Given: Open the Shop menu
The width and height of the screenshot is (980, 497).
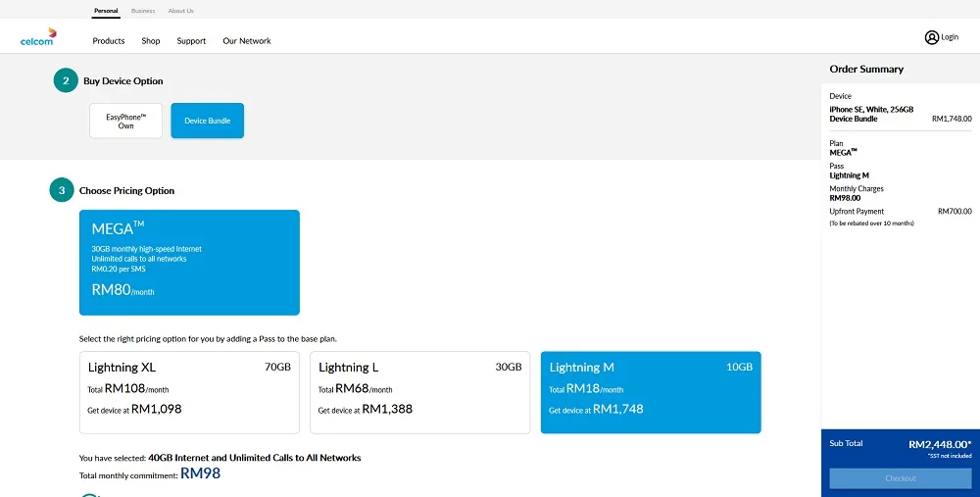Looking at the screenshot, I should pyautogui.click(x=151, y=40).
